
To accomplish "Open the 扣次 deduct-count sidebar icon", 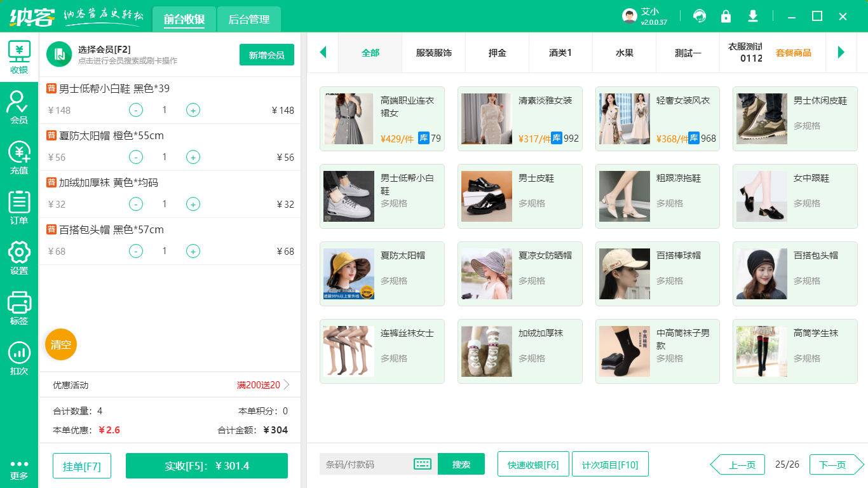I will coord(19,358).
